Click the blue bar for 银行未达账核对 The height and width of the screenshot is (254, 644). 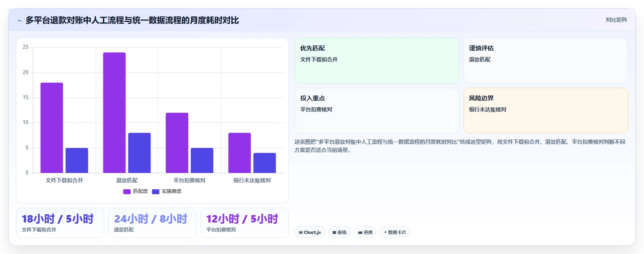coord(265,163)
